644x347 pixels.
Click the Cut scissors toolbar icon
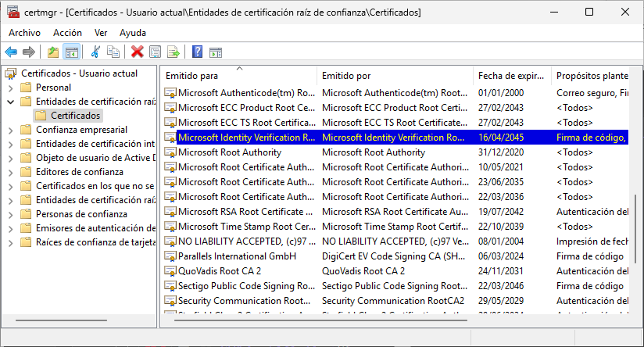(95, 52)
